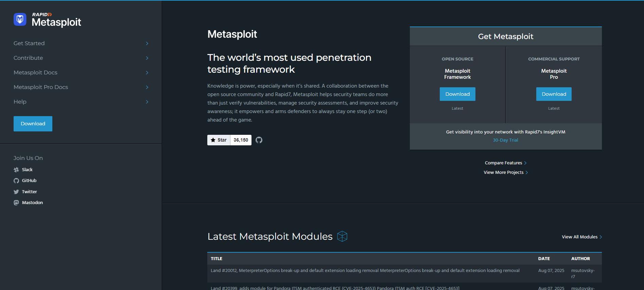Download Metasploit Pro commercial version
Screen dimensions: 644x290
click(554, 94)
